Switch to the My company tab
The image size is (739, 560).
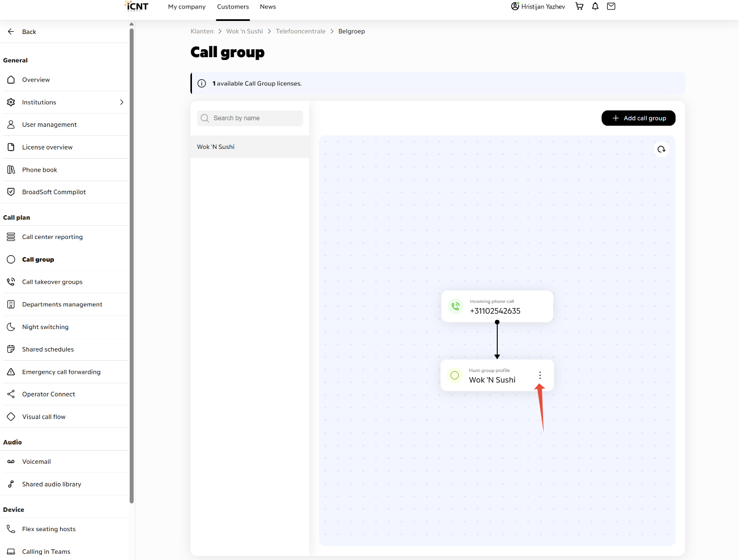tap(187, 7)
